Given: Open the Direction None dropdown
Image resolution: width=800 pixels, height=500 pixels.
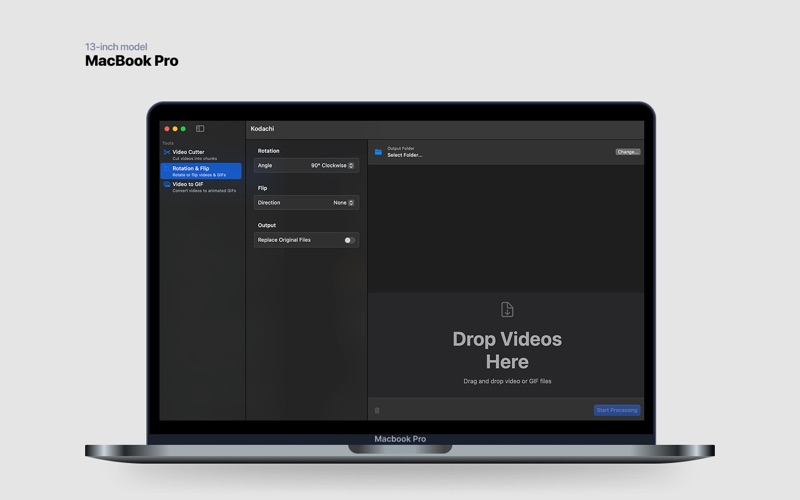Looking at the screenshot, I should tap(343, 203).
